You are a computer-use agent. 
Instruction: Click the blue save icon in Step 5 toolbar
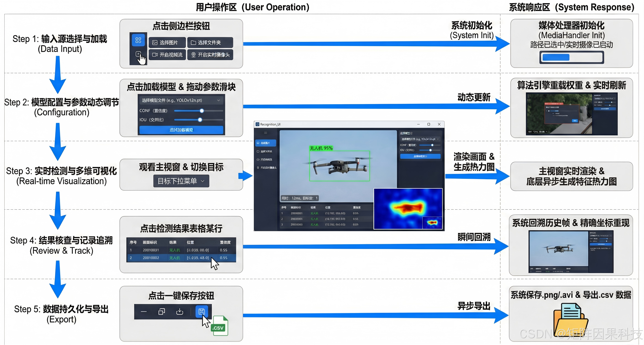201,311
